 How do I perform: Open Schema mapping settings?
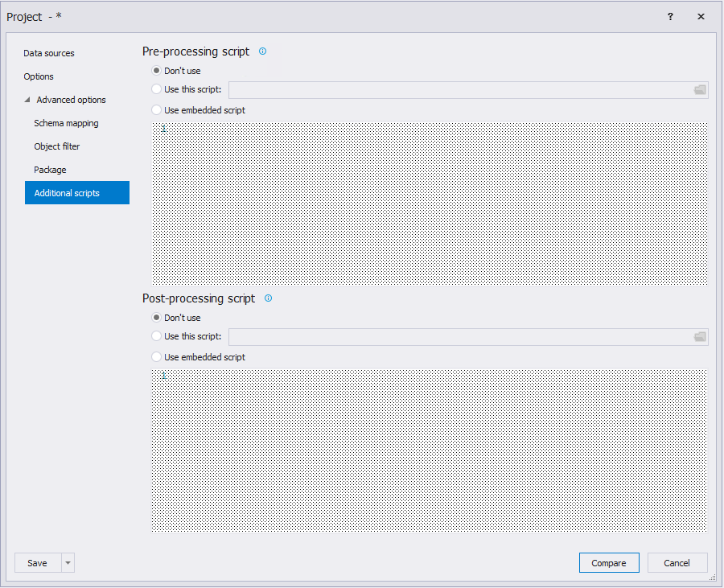[66, 123]
